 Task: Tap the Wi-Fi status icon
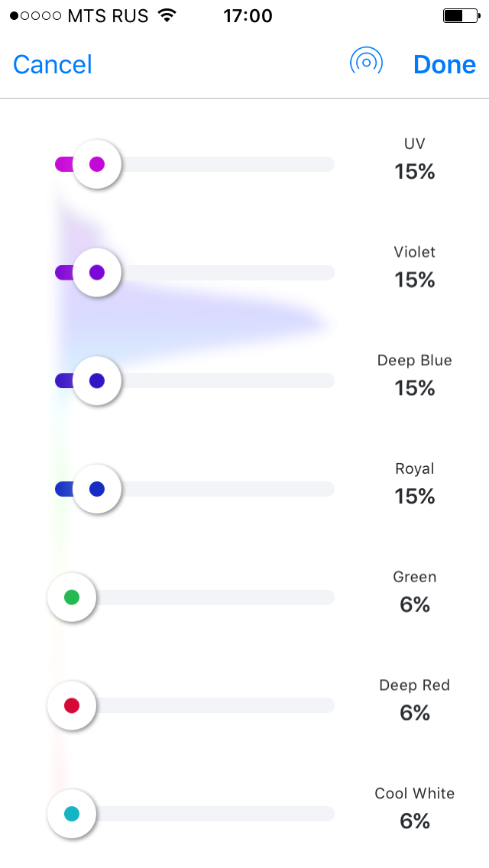click(166, 15)
